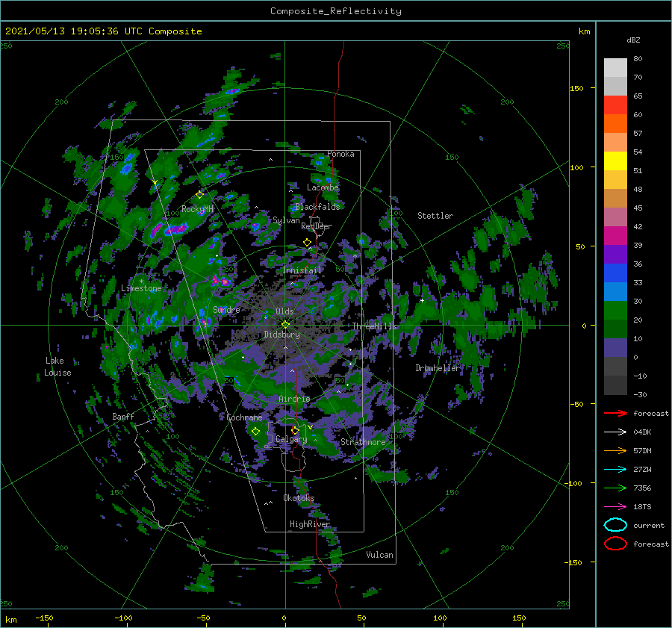Select the slate purple 10-0 dBZ swatch

(x=615, y=348)
